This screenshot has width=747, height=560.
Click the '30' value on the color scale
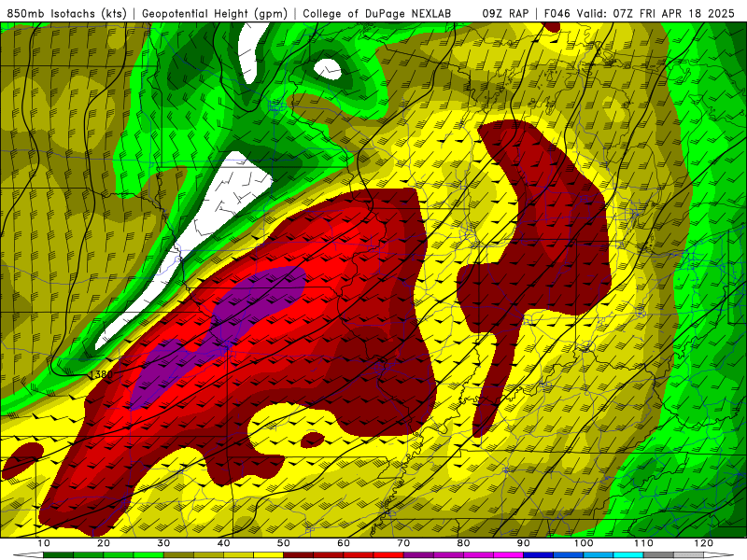(163, 543)
